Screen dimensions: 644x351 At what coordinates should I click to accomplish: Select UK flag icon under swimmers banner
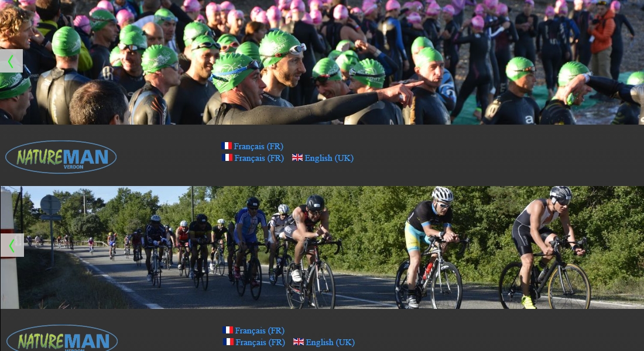pyautogui.click(x=297, y=157)
